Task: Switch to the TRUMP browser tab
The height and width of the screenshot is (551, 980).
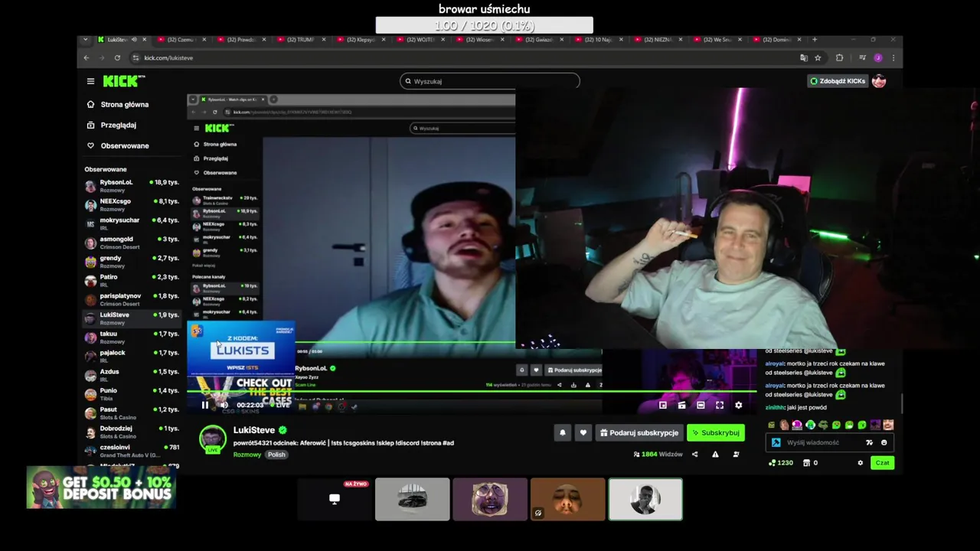Action: click(x=301, y=40)
